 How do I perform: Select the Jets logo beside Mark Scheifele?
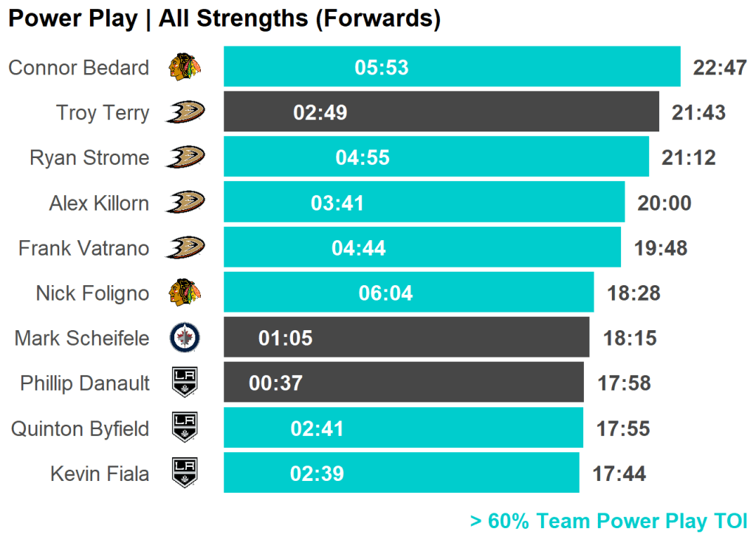(x=185, y=338)
